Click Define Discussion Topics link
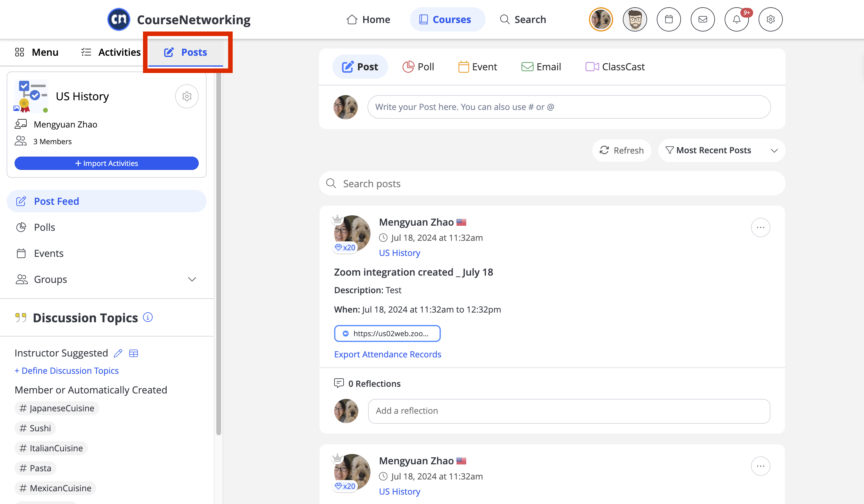 [67, 371]
